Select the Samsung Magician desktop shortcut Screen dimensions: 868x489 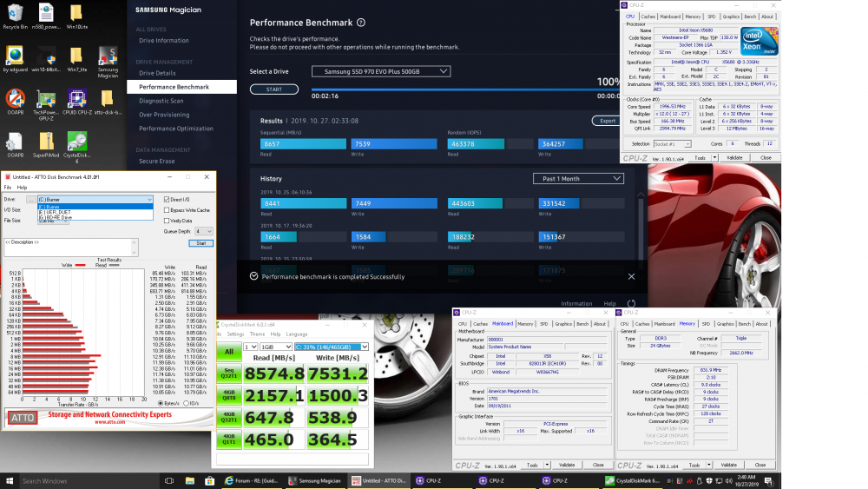[x=108, y=62]
